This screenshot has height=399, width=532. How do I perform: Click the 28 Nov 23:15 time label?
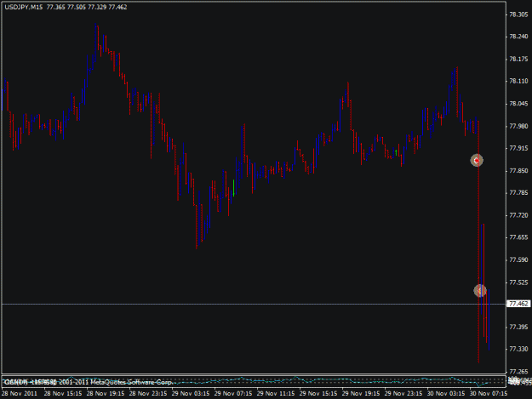click(148, 394)
